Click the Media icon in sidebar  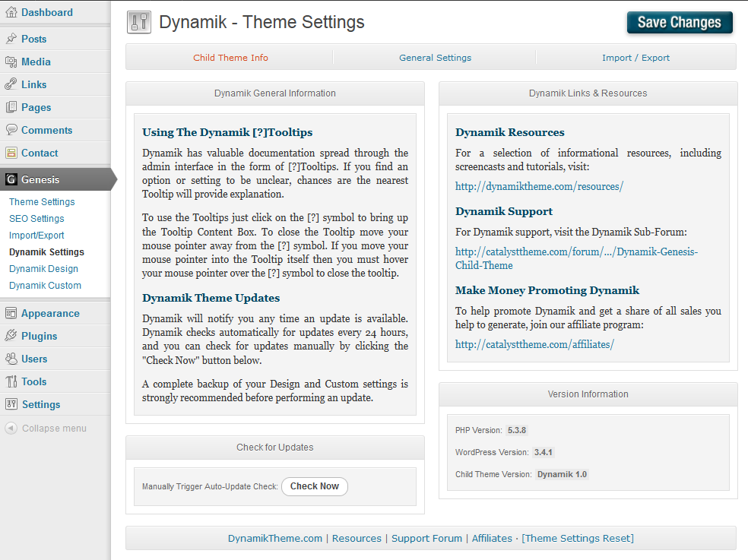(x=11, y=62)
